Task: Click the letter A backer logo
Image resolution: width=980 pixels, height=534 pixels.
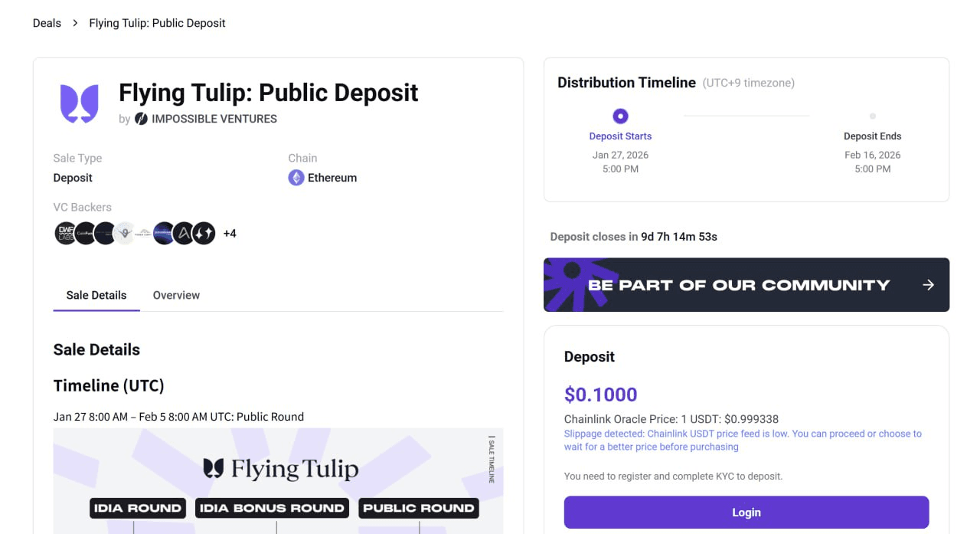Action: (x=184, y=233)
